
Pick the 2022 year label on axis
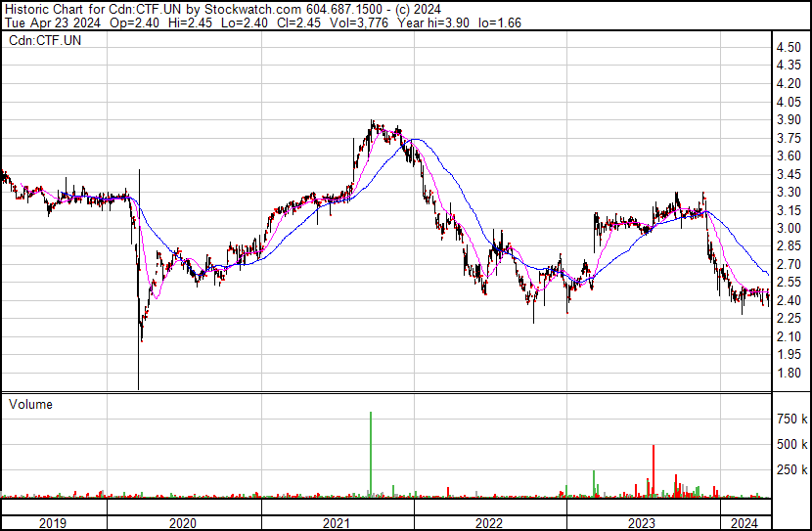(489, 523)
